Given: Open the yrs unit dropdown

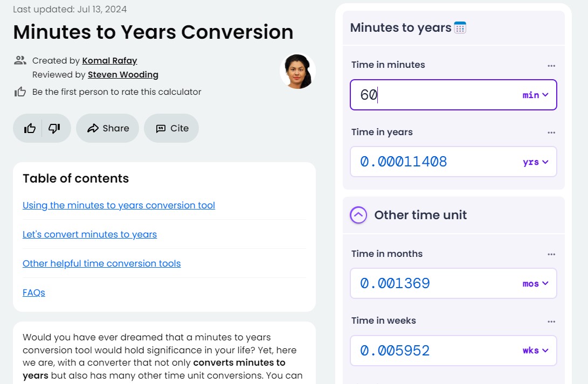Looking at the screenshot, I should [536, 162].
